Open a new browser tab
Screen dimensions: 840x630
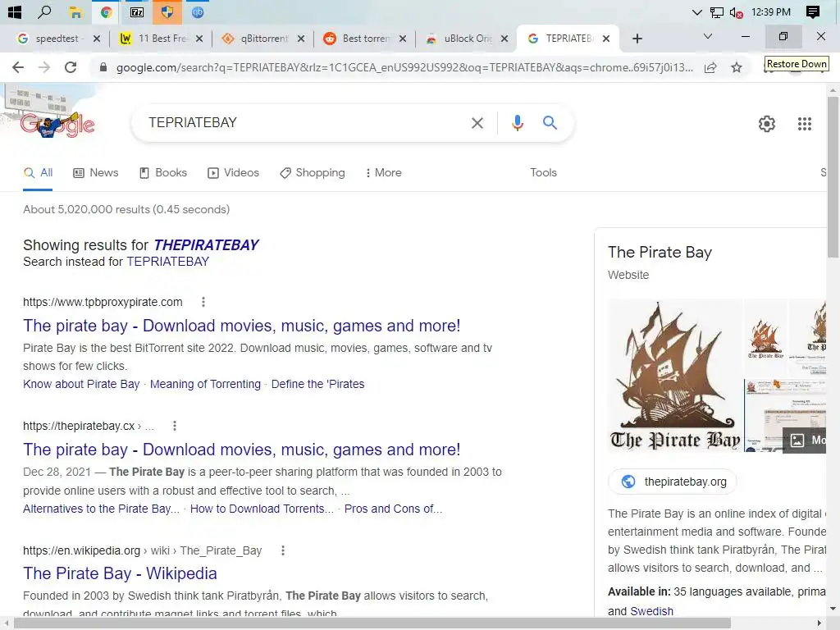[637, 39]
